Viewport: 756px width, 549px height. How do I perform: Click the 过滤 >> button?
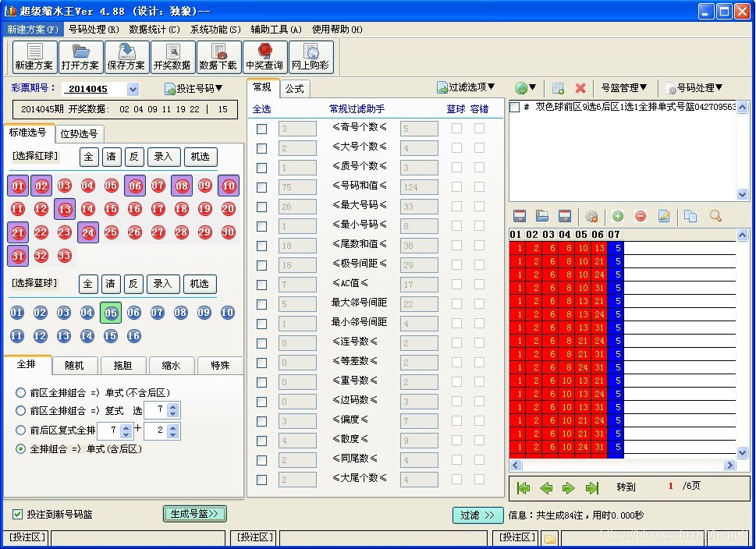point(477,515)
